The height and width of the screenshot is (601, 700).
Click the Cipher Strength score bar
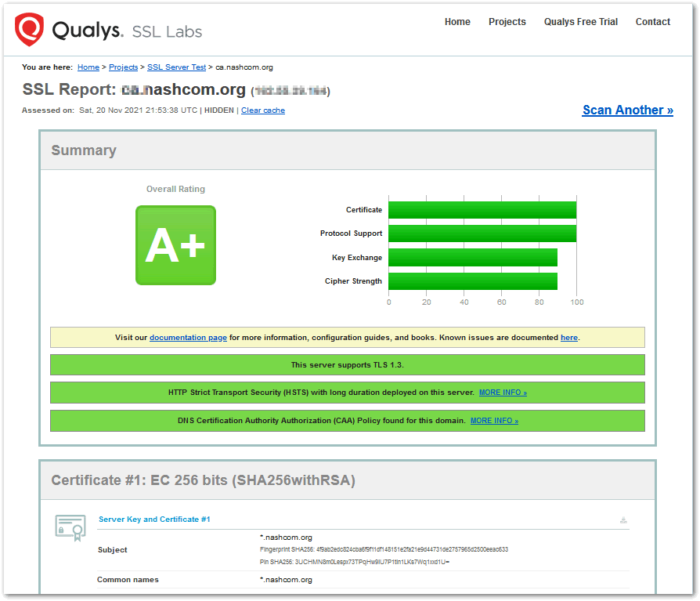tap(473, 281)
